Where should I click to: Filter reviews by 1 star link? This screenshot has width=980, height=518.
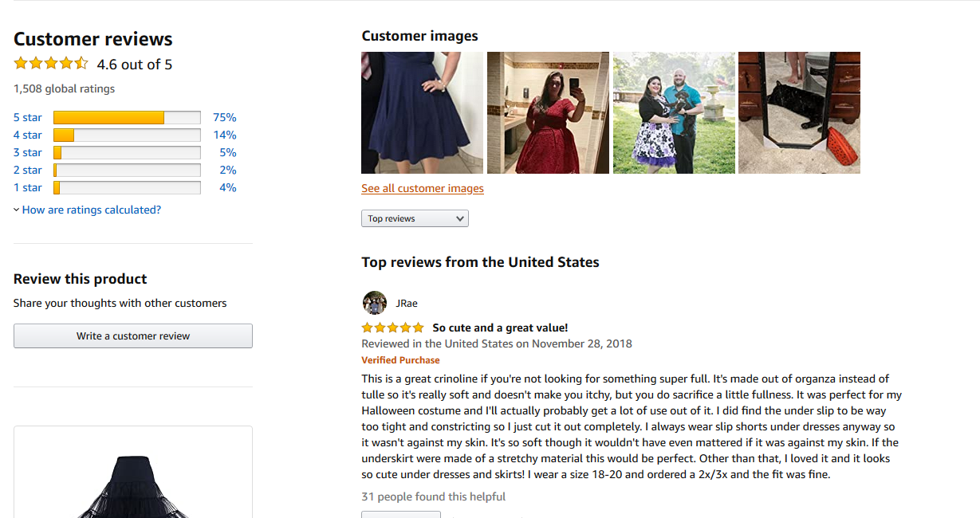(x=28, y=187)
